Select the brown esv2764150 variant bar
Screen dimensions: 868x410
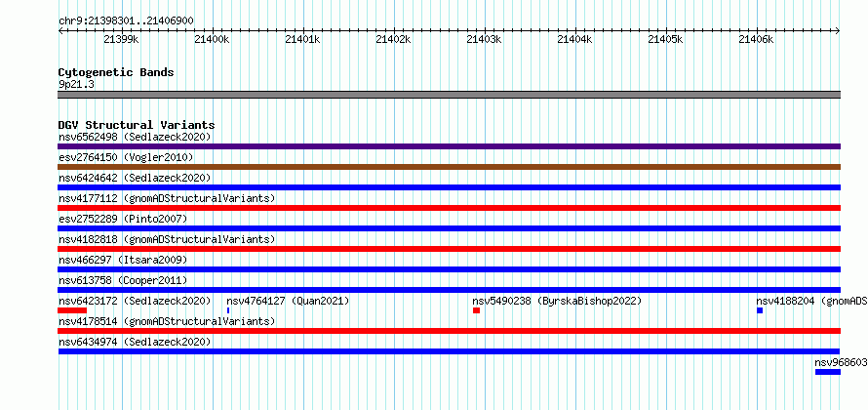pos(449,167)
